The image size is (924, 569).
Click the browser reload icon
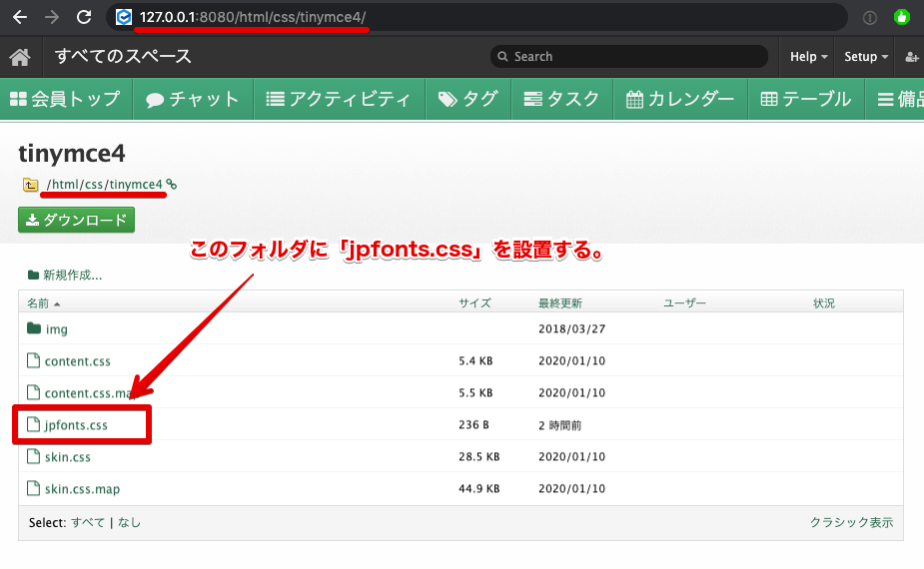click(x=84, y=17)
